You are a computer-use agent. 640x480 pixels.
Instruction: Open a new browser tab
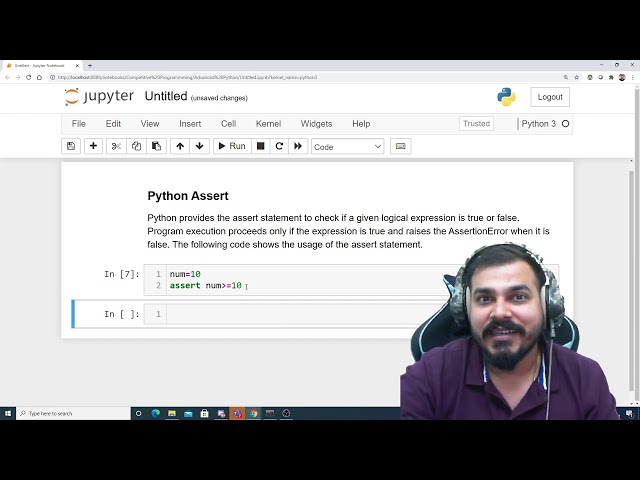click(x=90, y=65)
